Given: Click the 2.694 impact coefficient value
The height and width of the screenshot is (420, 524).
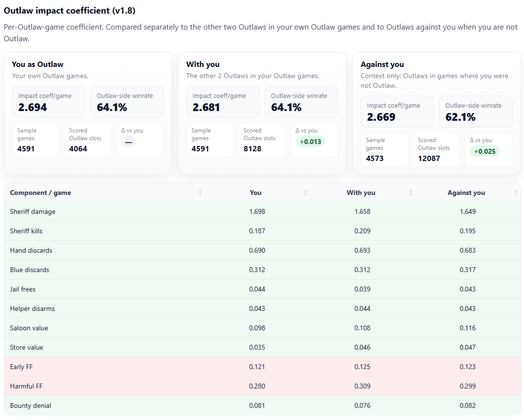Looking at the screenshot, I should (33, 108).
